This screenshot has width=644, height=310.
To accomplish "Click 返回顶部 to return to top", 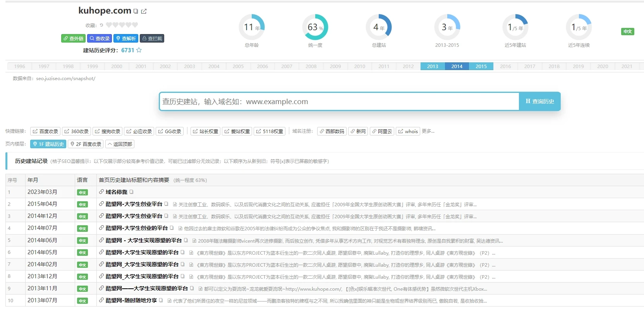I will coord(120,144).
